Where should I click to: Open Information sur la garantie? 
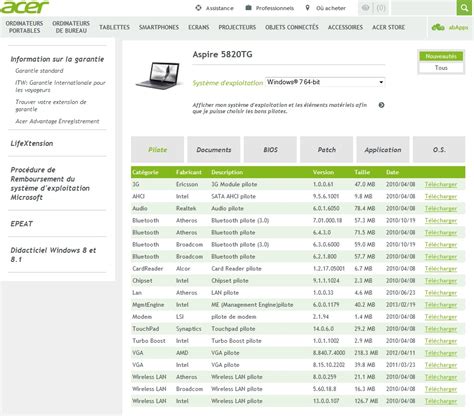pyautogui.click(x=57, y=59)
